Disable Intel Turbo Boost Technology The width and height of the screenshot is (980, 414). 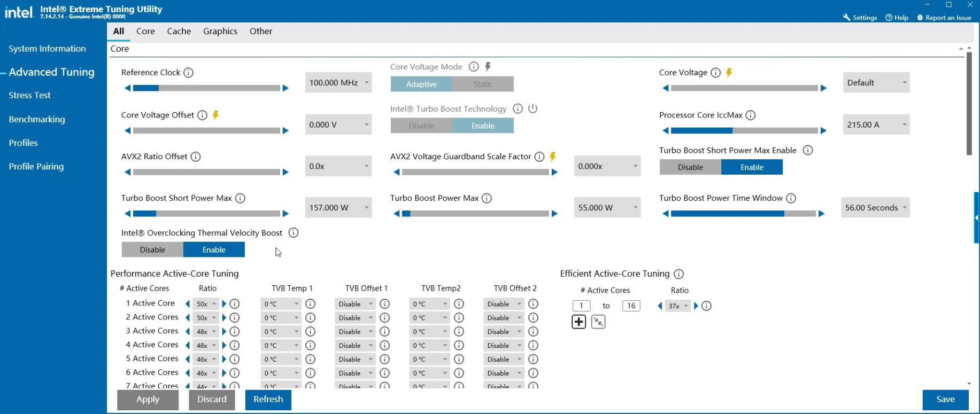coord(421,126)
